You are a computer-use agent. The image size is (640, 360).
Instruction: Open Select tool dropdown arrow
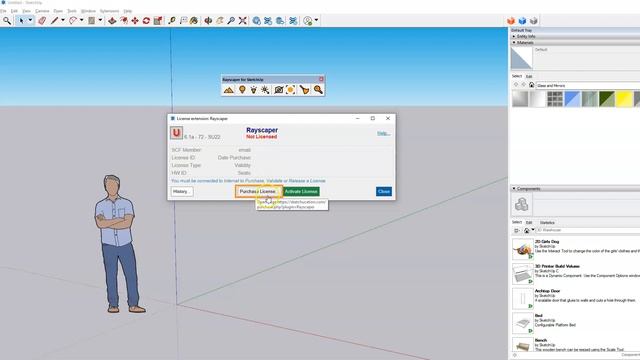pos(30,20)
